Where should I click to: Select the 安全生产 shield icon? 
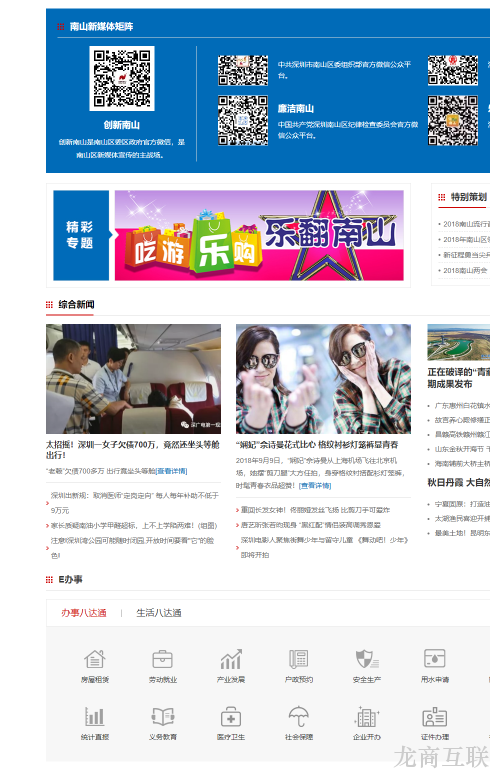click(367, 659)
